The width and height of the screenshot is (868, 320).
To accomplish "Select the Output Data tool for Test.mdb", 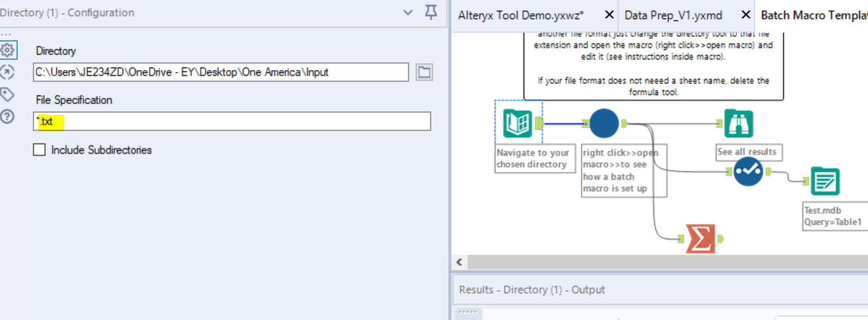I will 825,181.
